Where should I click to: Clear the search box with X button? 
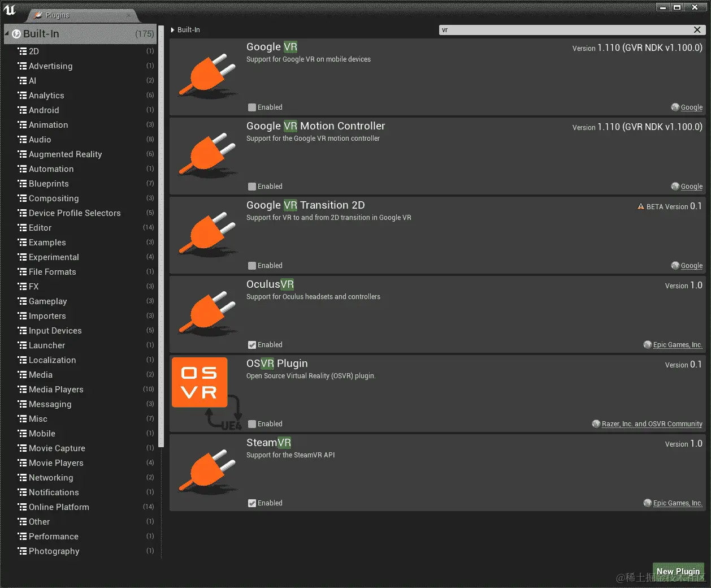point(697,30)
